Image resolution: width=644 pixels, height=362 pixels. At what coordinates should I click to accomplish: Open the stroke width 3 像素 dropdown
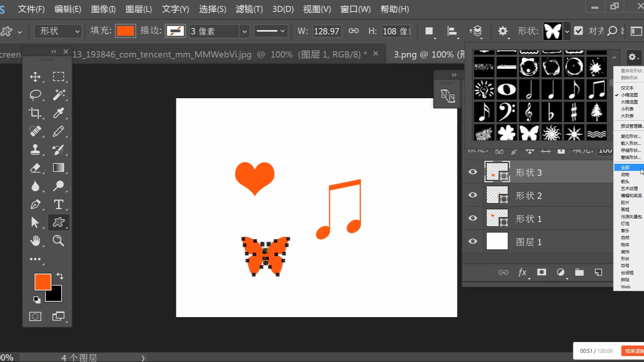pos(244,31)
